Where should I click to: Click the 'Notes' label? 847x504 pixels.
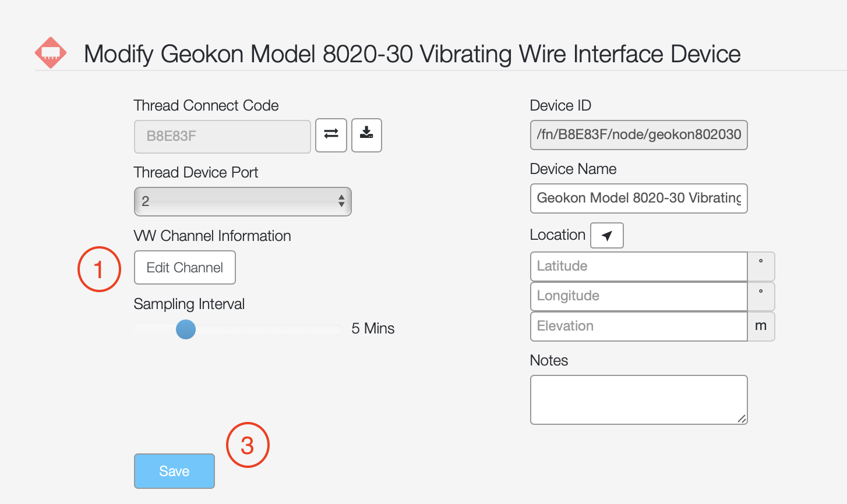(x=549, y=361)
